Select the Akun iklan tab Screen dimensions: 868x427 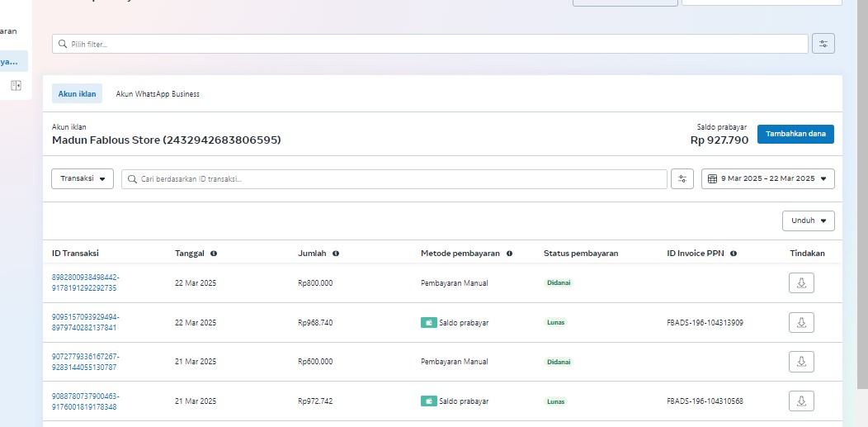pos(77,94)
